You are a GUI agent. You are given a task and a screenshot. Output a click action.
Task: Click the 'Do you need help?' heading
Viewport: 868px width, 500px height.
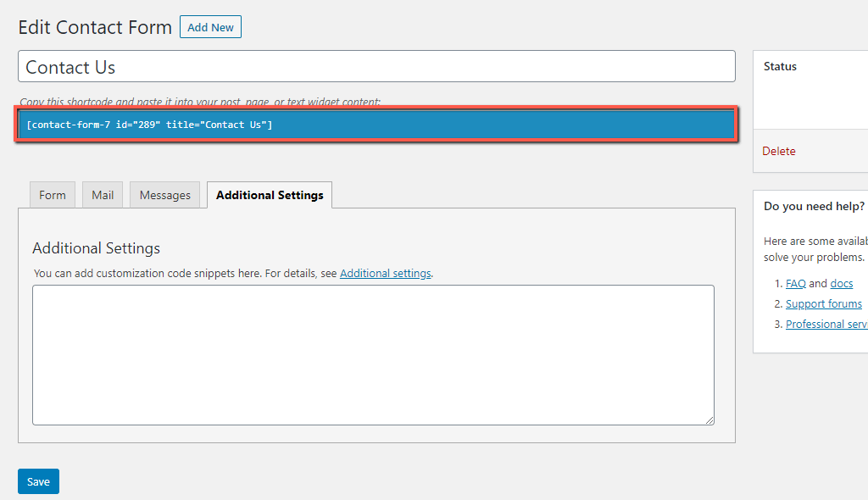814,206
